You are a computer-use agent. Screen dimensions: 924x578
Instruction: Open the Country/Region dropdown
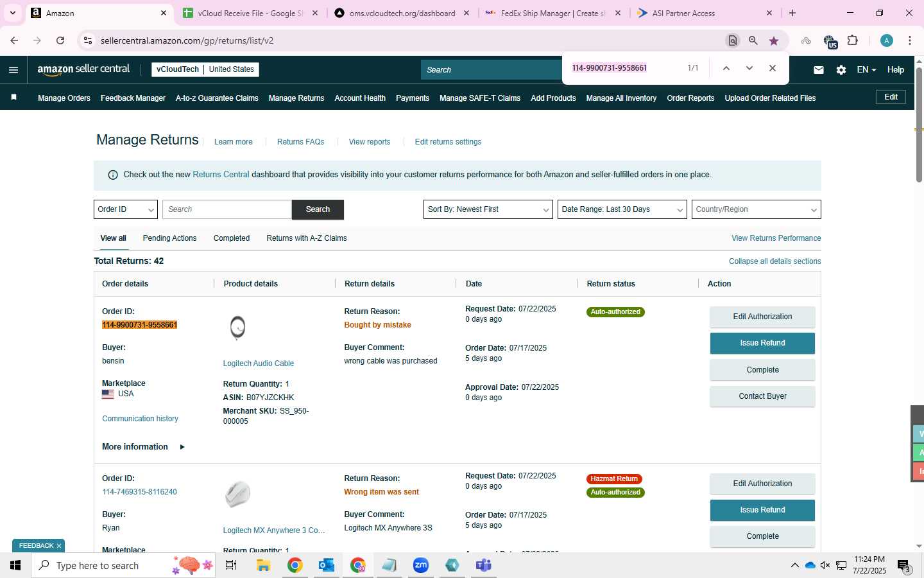[756, 209]
